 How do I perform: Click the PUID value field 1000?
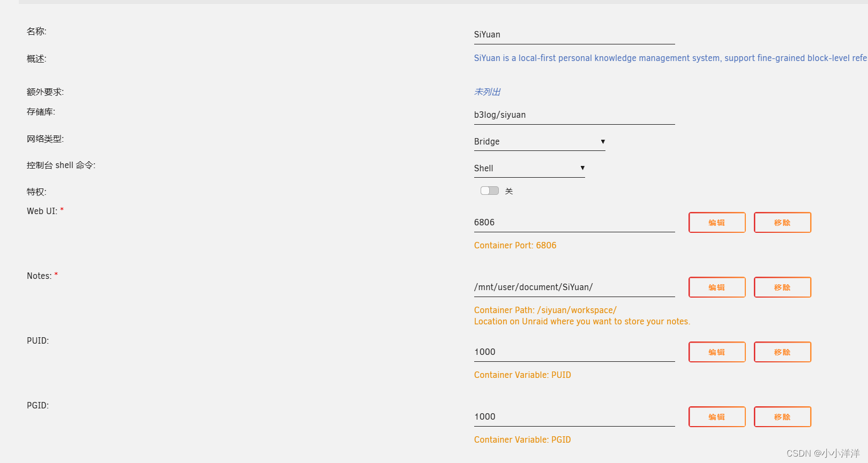point(574,352)
